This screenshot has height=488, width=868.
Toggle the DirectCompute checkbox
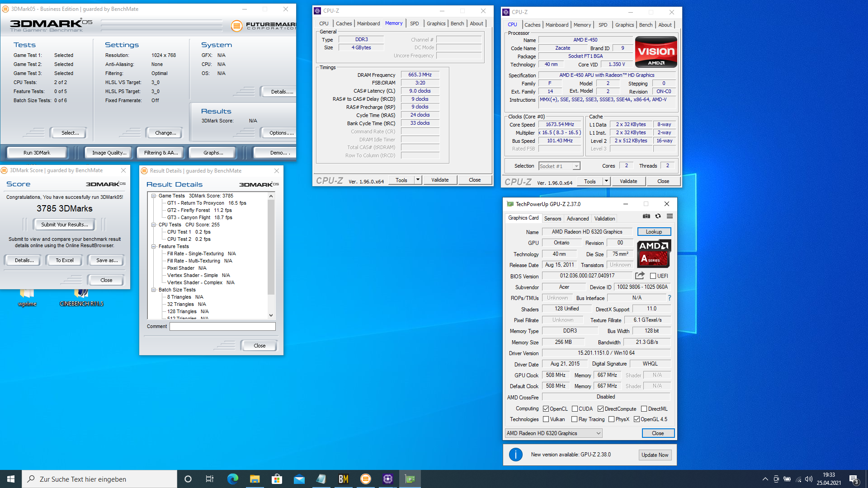click(x=600, y=408)
